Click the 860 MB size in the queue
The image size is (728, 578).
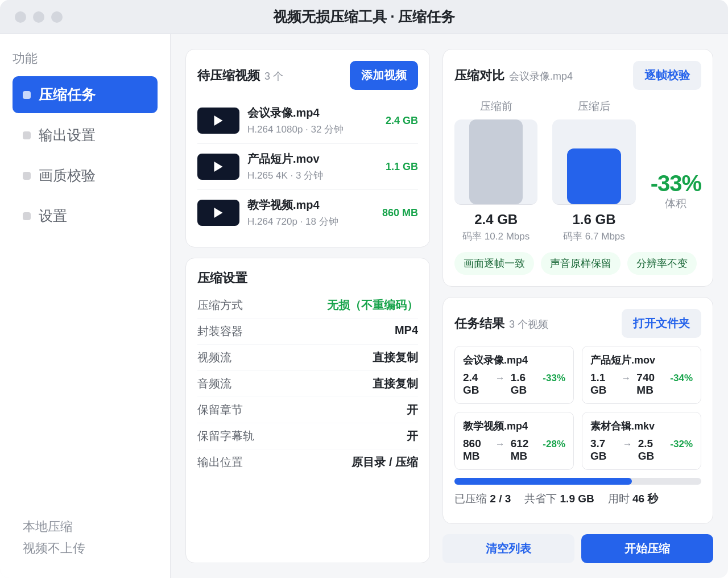(400, 213)
